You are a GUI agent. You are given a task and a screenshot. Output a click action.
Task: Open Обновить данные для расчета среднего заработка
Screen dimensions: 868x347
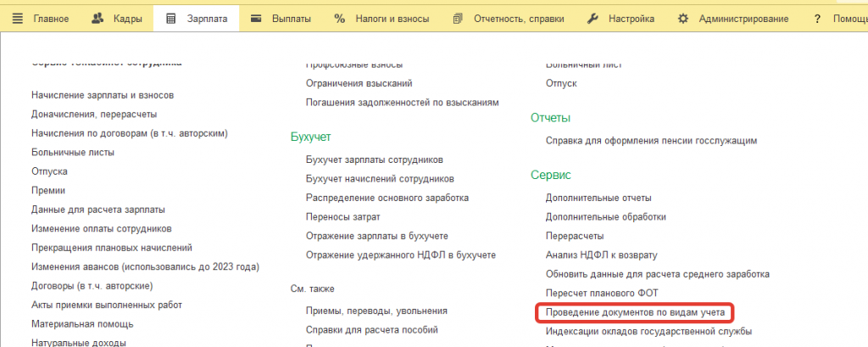[x=658, y=274]
